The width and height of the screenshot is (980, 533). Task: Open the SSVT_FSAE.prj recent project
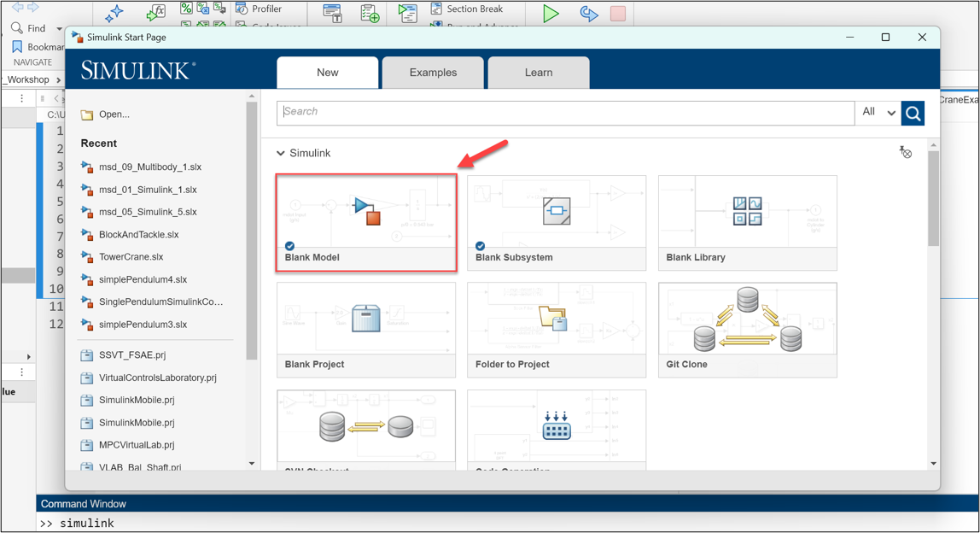(x=134, y=354)
